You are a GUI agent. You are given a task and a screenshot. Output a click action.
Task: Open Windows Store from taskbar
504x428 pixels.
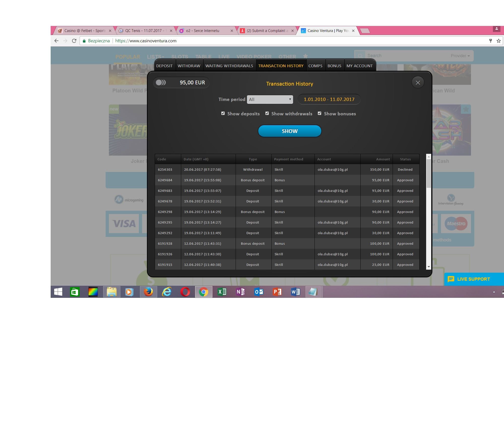[x=75, y=292]
